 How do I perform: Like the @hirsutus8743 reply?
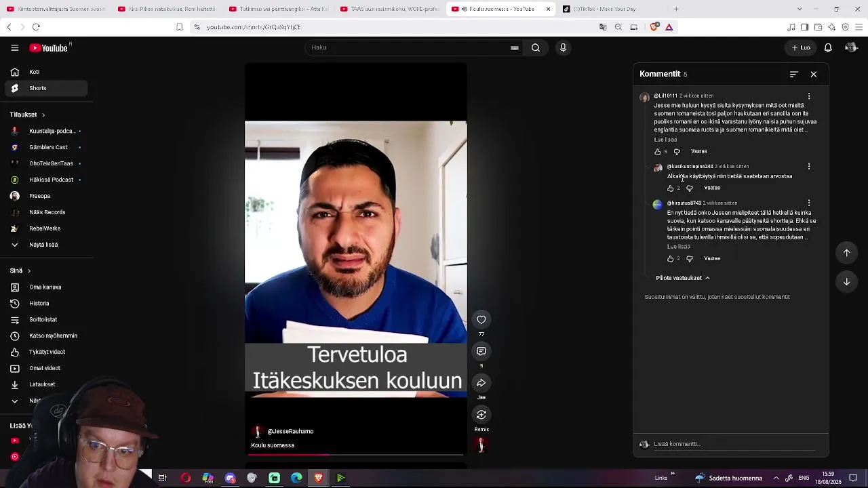point(671,259)
